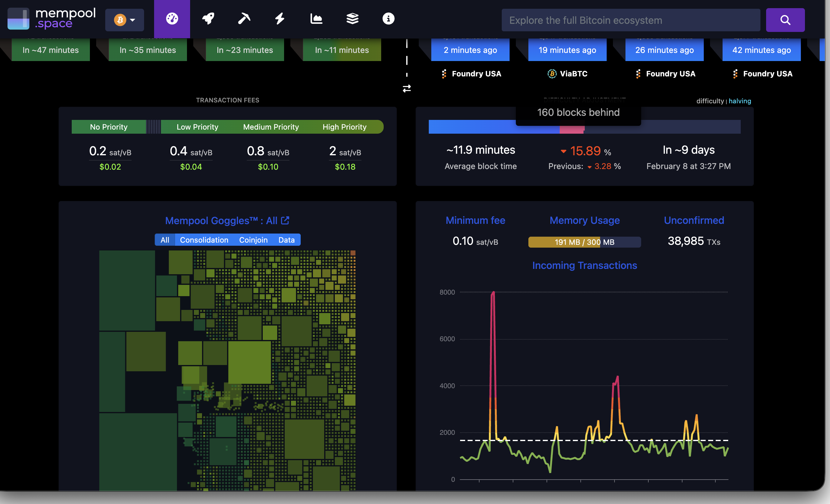Open the Accelerator rocket icon
Screen dimensions: 830x504
(208, 18)
